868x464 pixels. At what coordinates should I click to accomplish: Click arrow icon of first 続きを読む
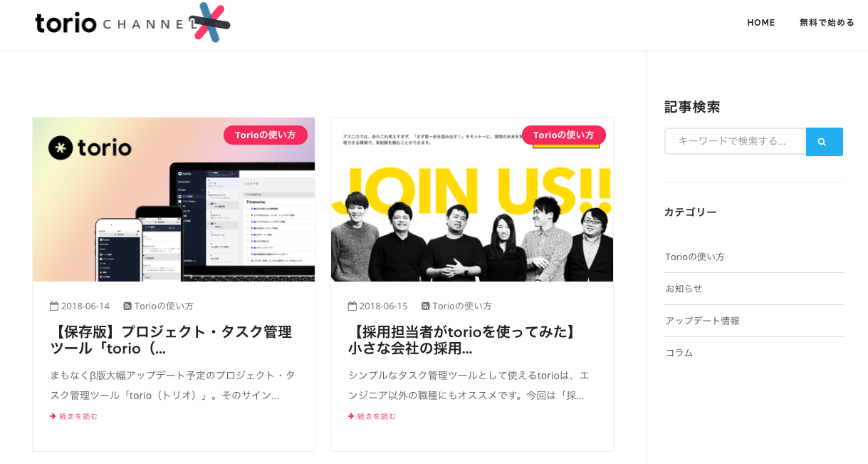tap(53, 416)
